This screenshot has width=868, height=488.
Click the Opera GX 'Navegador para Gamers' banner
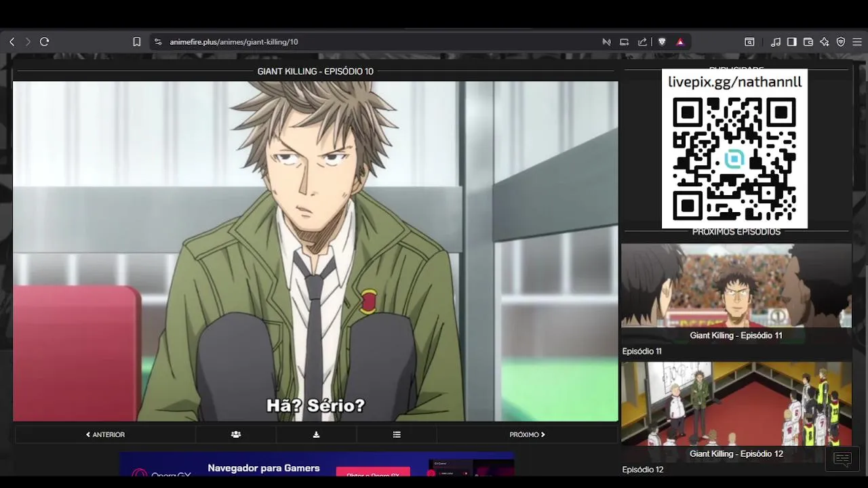pyautogui.click(x=317, y=465)
